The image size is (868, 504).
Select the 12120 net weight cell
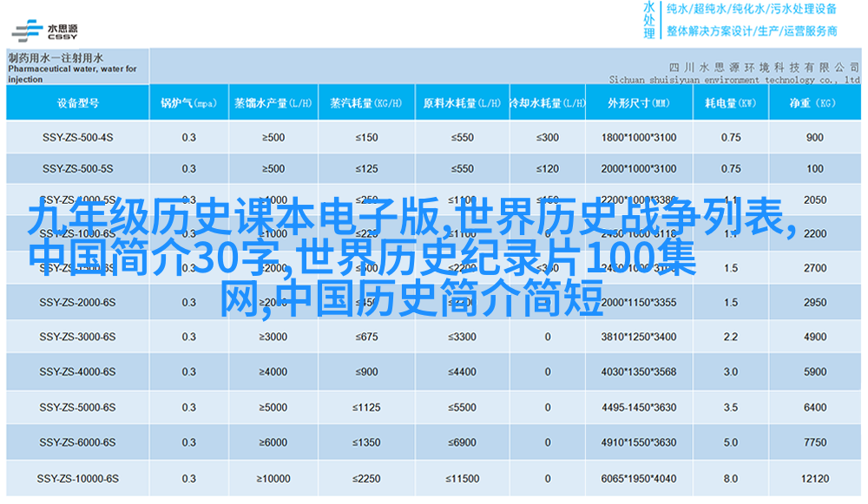click(x=814, y=478)
